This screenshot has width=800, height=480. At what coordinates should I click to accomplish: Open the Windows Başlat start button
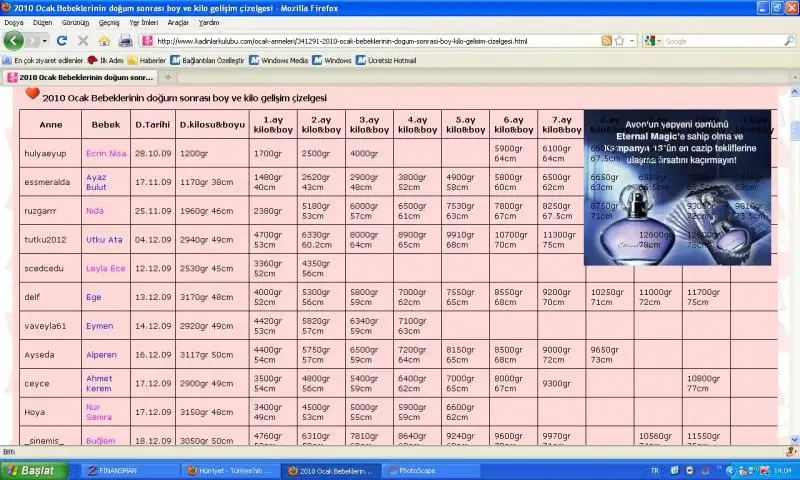(x=34, y=470)
